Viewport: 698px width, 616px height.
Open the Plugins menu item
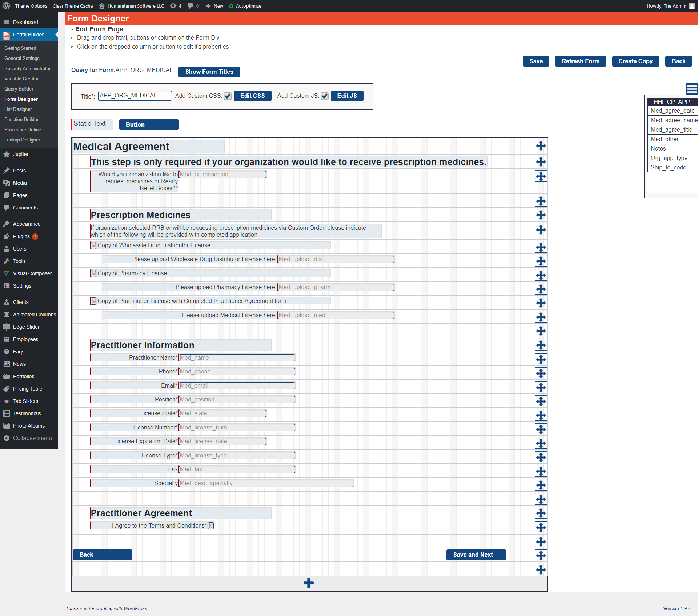[x=21, y=236]
